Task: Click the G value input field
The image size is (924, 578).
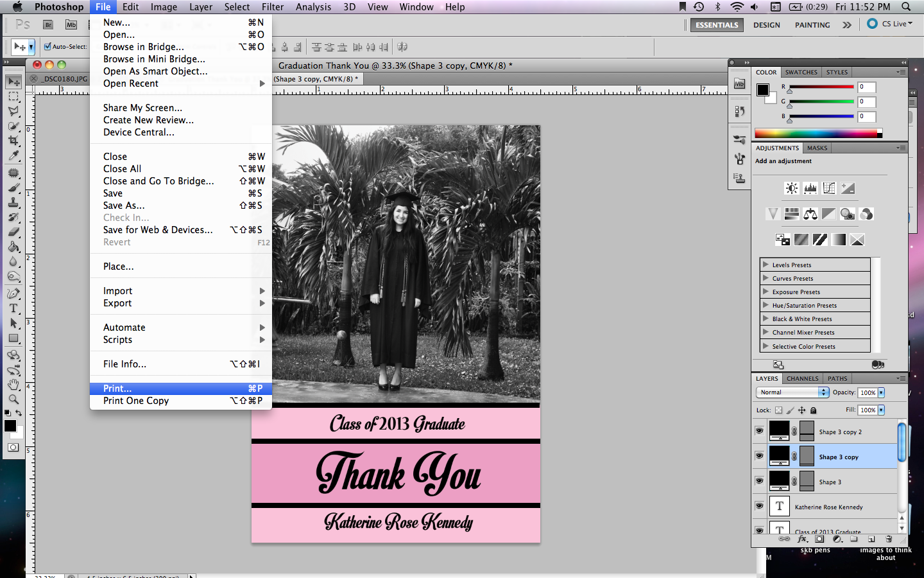Action: tap(867, 101)
